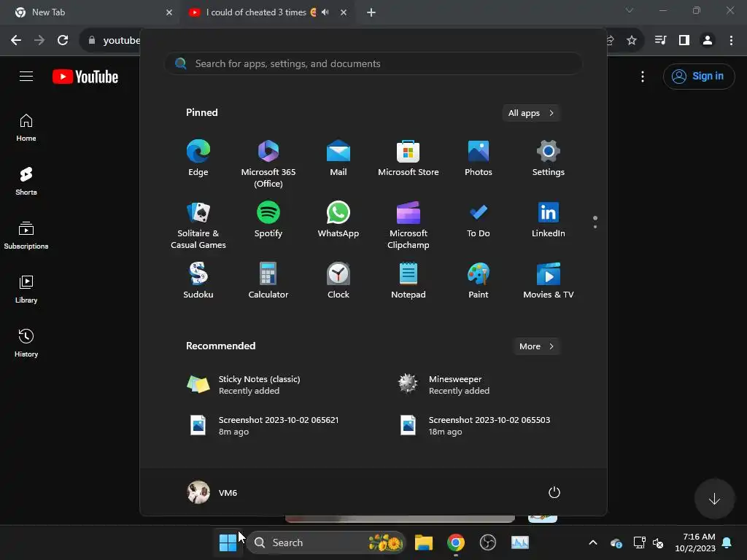Focus the Start menu search field
This screenshot has height=560, width=747.
tap(373, 63)
